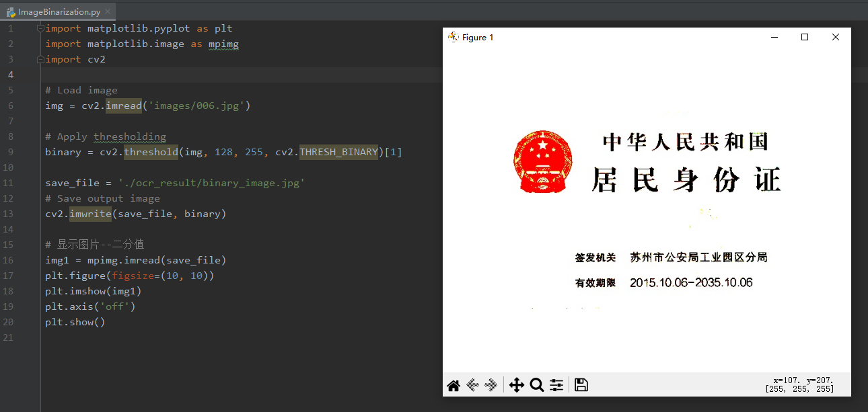Screen dimensions: 868x412
Task: Open Configure subplots settings
Action: pyautogui.click(x=556, y=385)
